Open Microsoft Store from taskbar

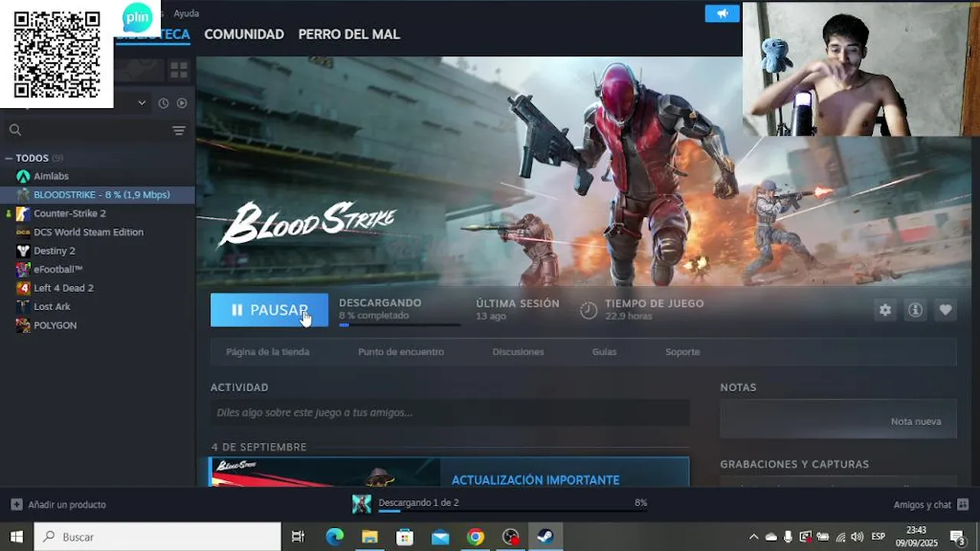(405, 537)
